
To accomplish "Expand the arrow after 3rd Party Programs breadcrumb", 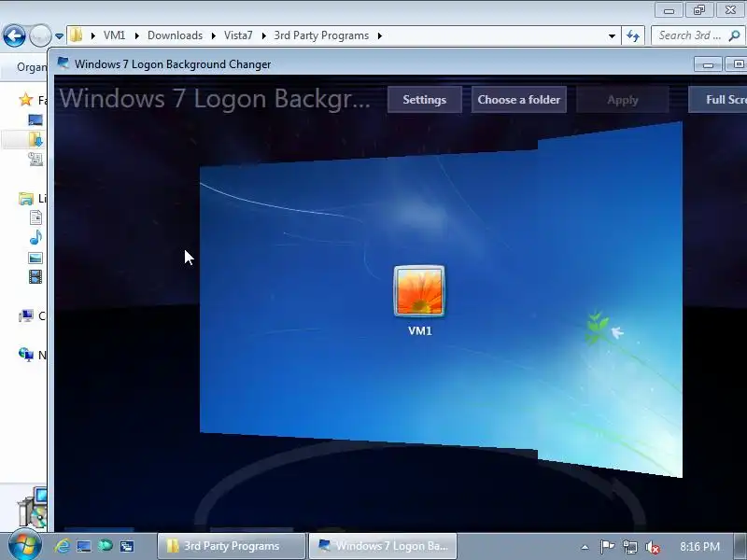I will click(x=380, y=35).
